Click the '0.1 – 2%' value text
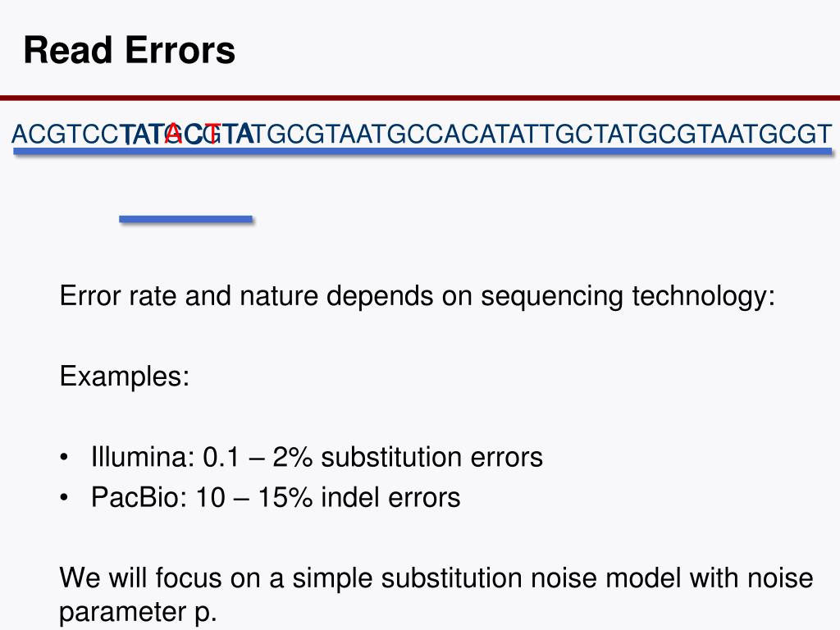Screen dimensions: 840x630 click(258, 458)
